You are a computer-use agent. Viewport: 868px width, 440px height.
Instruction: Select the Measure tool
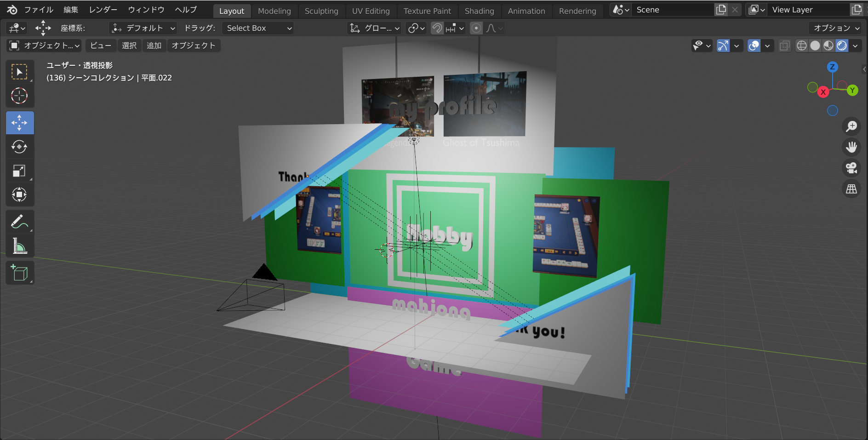19,246
